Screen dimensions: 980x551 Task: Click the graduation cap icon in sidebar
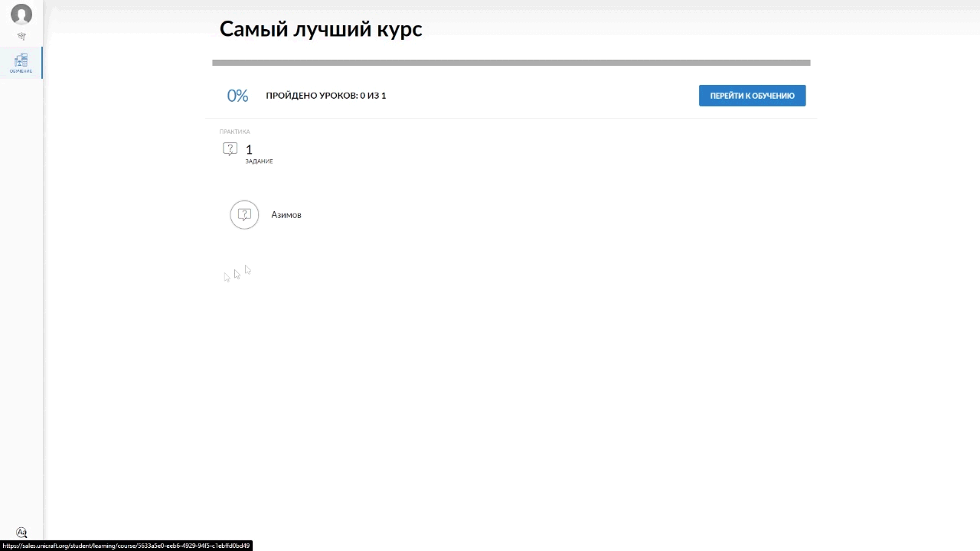(21, 37)
